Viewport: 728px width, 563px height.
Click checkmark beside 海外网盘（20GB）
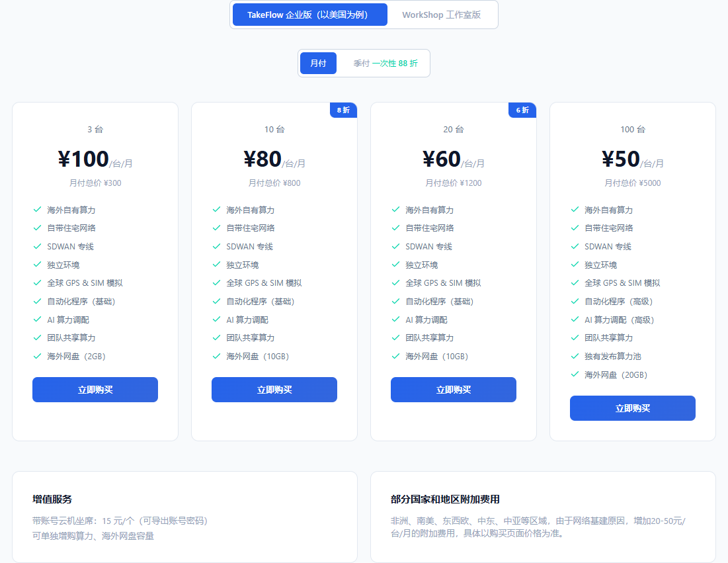[575, 374]
